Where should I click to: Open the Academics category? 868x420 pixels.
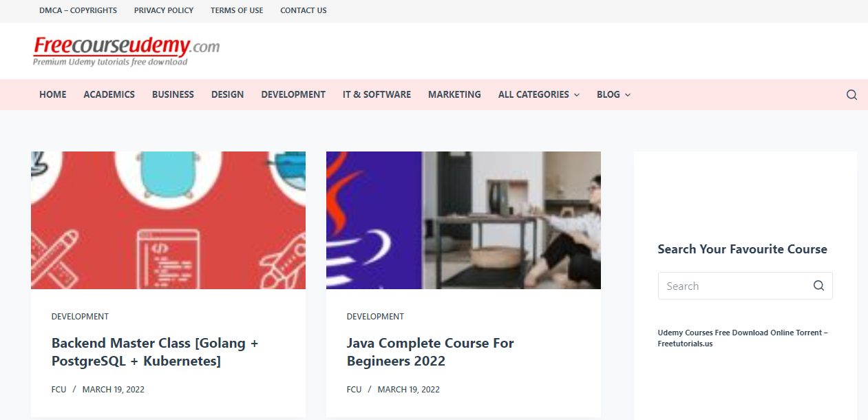(109, 94)
